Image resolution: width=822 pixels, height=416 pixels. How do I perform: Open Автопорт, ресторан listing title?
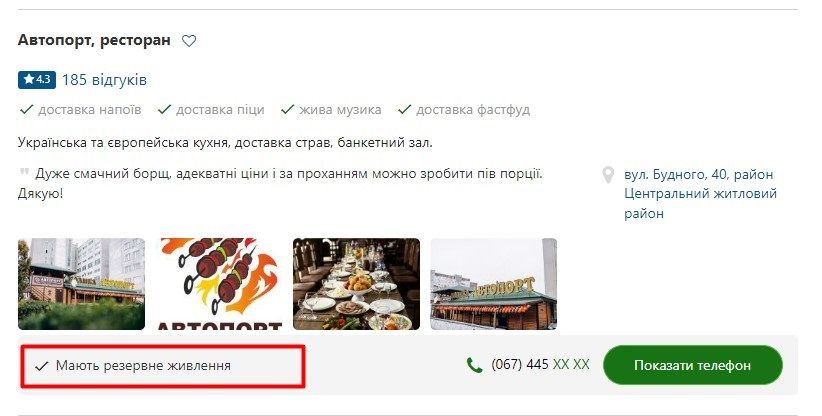point(94,40)
